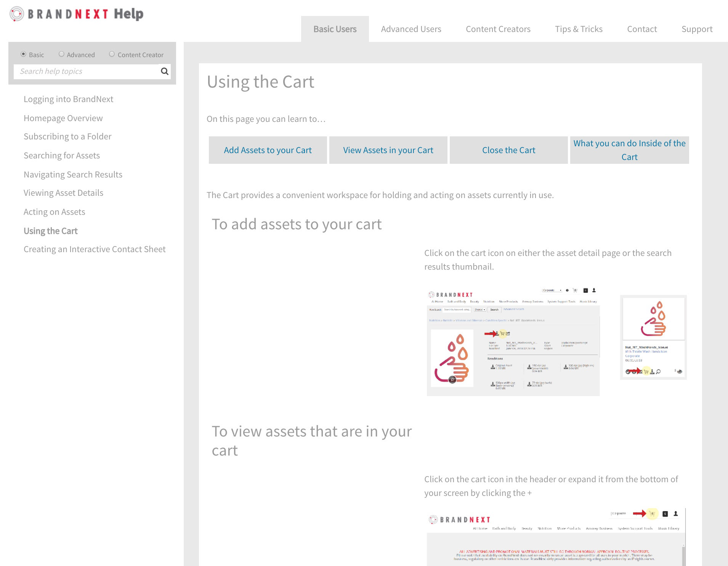Click the search magnifier icon
Image resolution: width=728 pixels, height=566 pixels.
click(165, 71)
